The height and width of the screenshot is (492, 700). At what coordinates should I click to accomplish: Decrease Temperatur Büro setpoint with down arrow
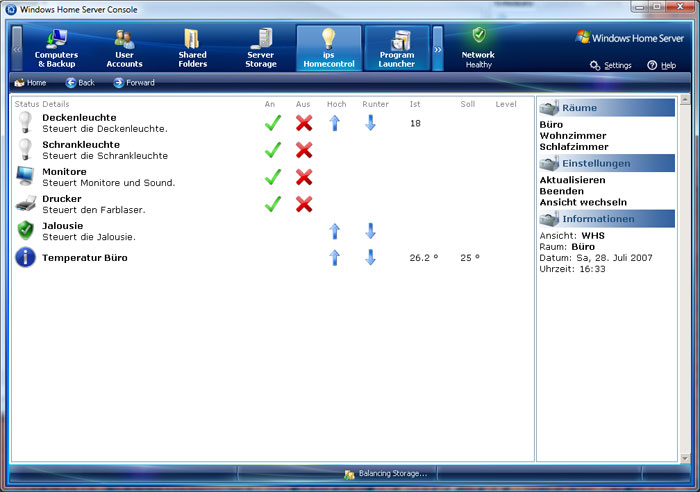click(370, 258)
